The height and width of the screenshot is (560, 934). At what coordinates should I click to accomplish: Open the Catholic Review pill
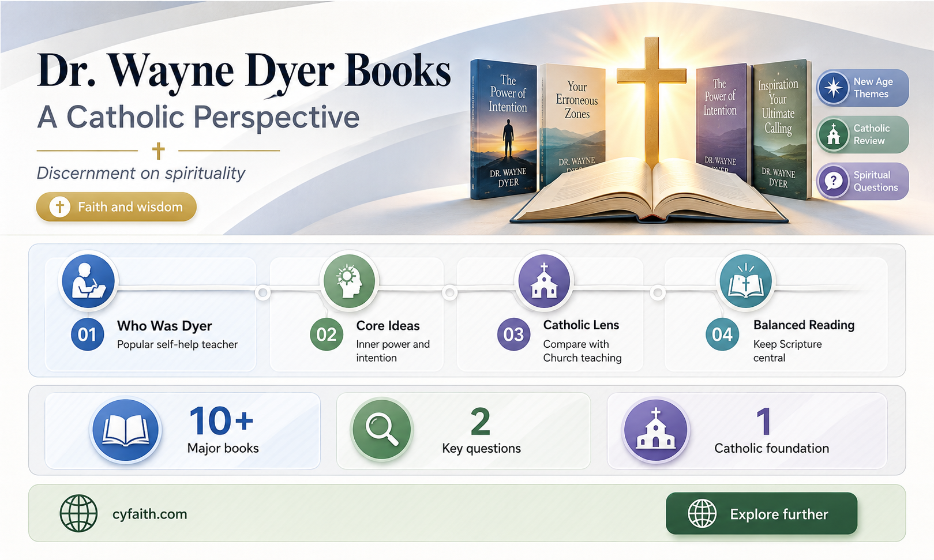862,134
